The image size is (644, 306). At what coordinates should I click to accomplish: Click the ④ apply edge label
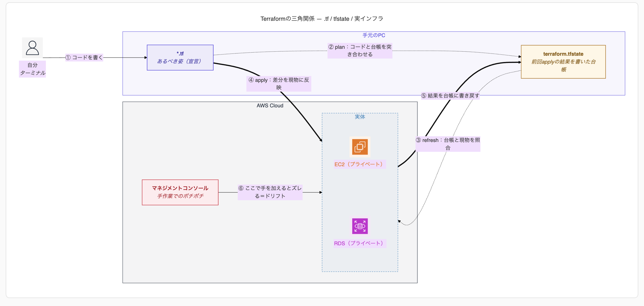[279, 84]
